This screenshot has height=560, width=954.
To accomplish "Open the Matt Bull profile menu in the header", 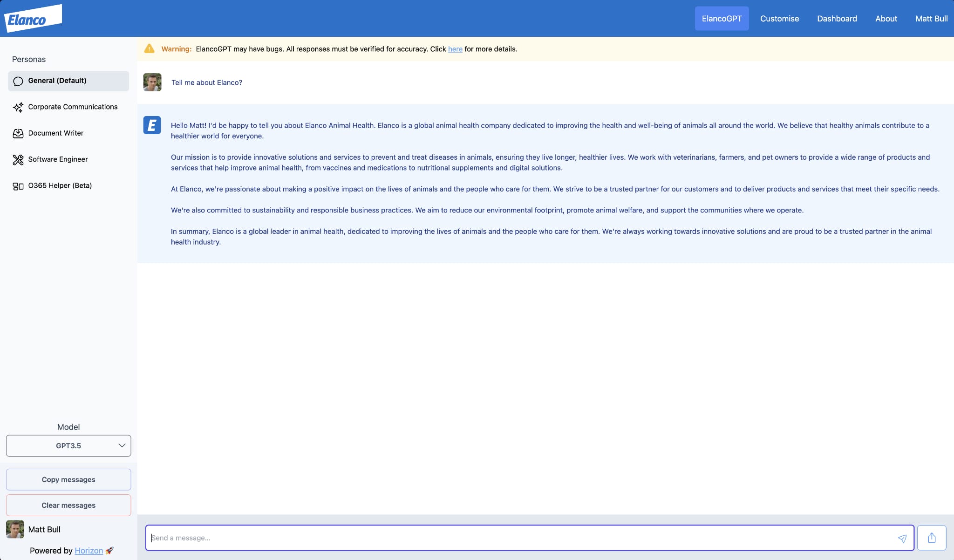I will [x=931, y=19].
